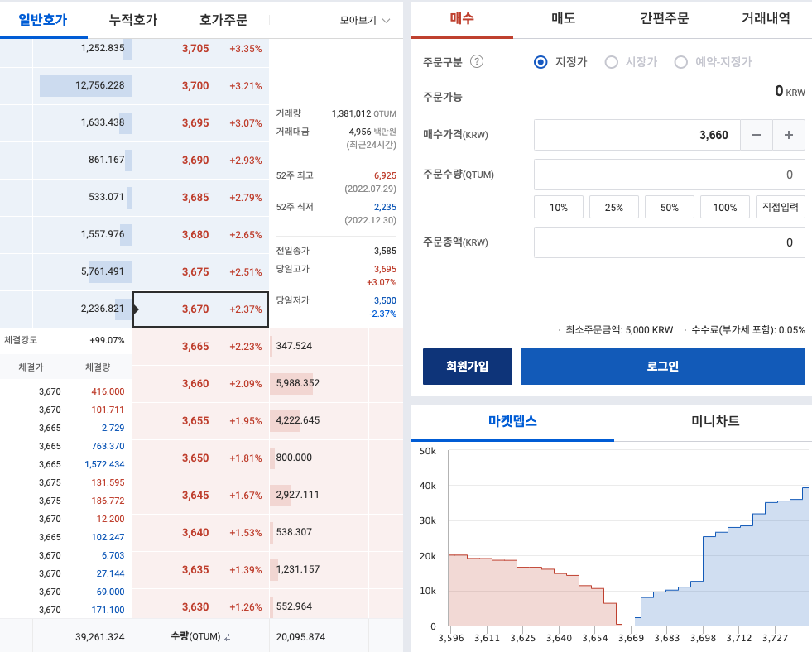Select the 예약-지정가 order option
Image resolution: width=812 pixels, height=652 pixels.
click(680, 61)
